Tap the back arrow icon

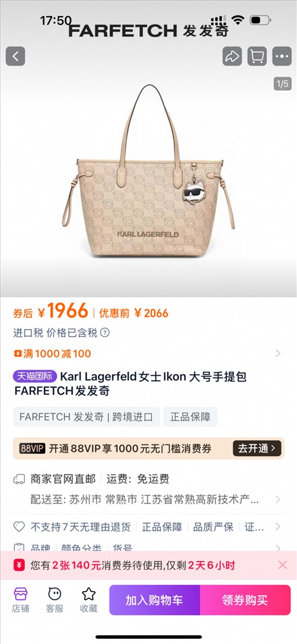[15, 56]
